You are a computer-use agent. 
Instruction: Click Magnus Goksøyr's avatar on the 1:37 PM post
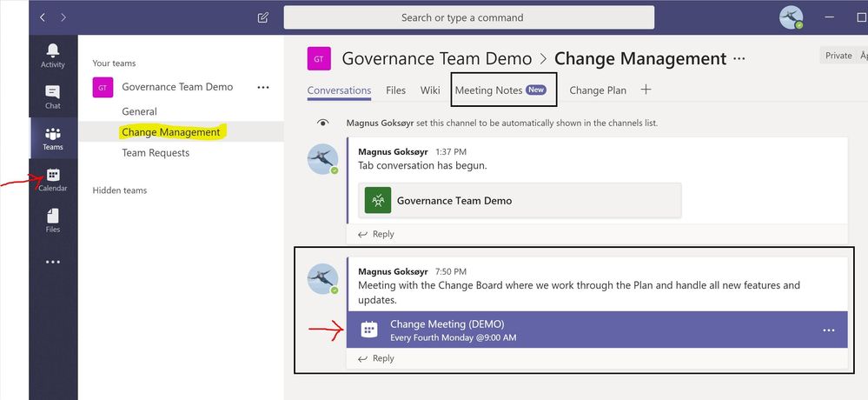pos(322,159)
